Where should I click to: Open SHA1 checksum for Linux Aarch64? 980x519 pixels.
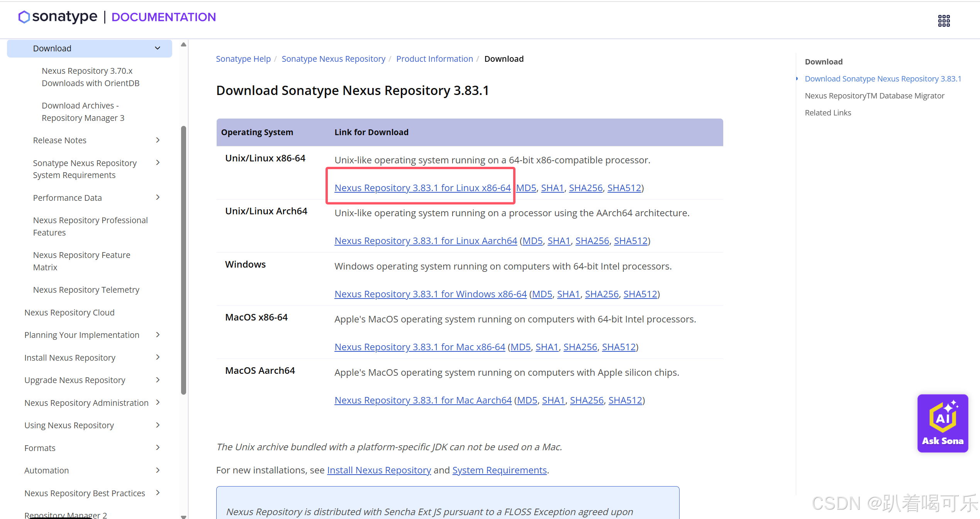[559, 241]
